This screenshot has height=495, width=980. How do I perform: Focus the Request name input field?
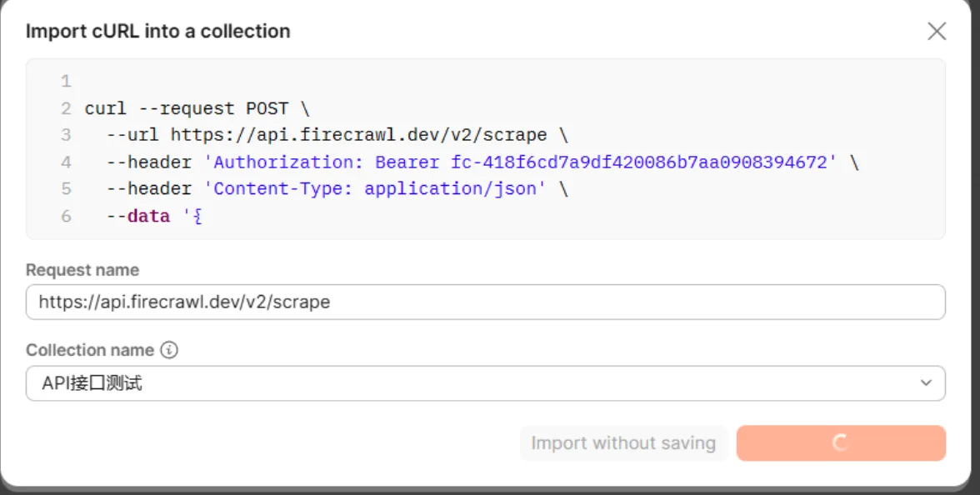point(485,302)
